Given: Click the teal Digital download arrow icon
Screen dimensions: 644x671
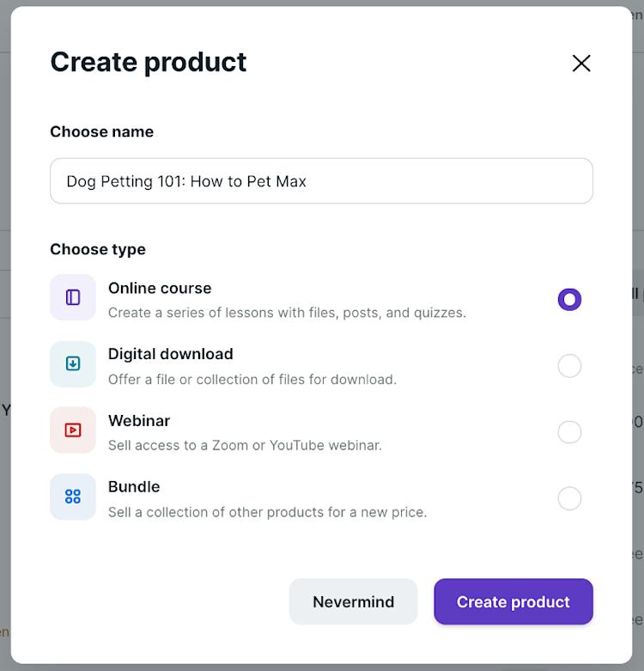Looking at the screenshot, I should (73, 363).
